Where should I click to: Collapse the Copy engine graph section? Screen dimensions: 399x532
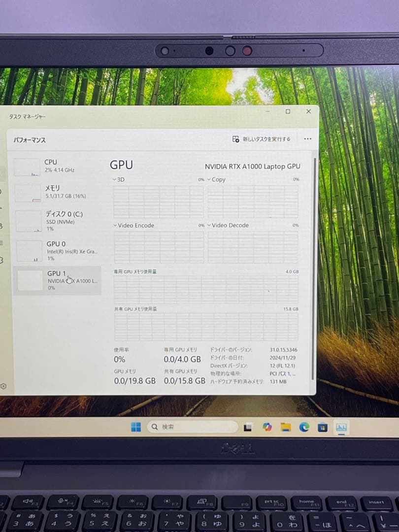209,179
